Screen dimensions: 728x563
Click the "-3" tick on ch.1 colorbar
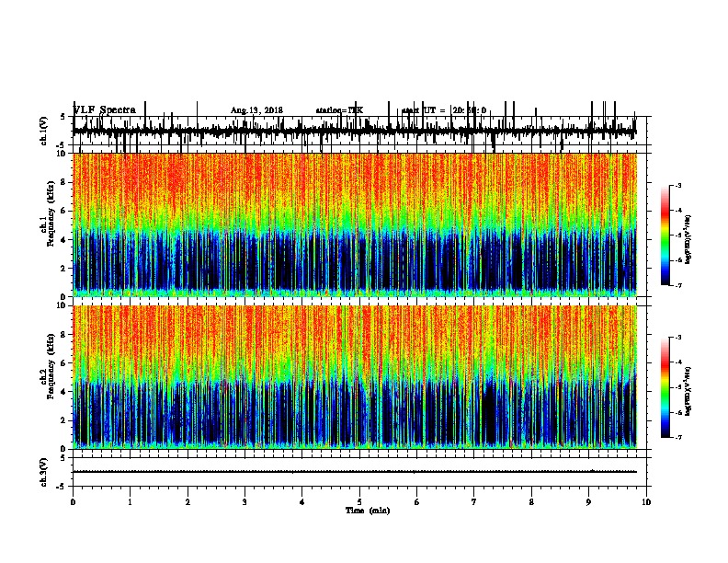tap(677, 186)
